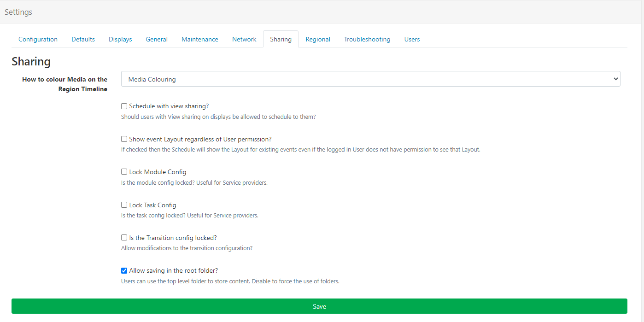Toggle the Lock Task Config checkbox
This screenshot has width=644, height=322.
pyautogui.click(x=124, y=205)
